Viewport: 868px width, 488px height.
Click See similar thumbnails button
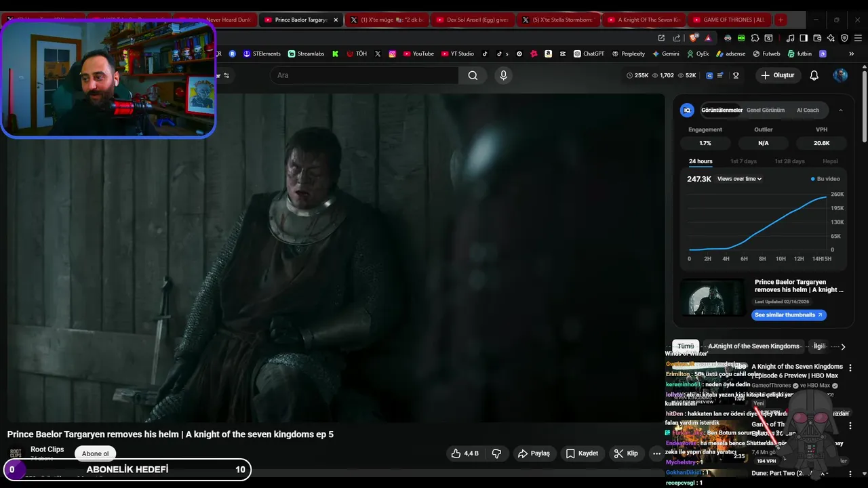pyautogui.click(x=789, y=315)
